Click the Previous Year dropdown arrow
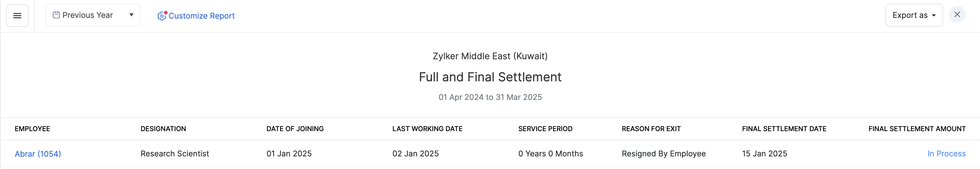Screen dimensions: 980x169 (x=131, y=15)
